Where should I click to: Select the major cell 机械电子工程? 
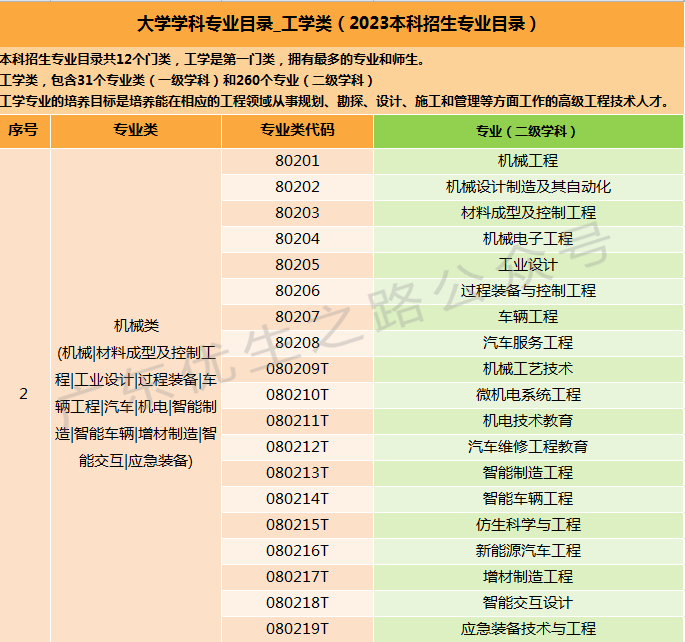click(528, 239)
